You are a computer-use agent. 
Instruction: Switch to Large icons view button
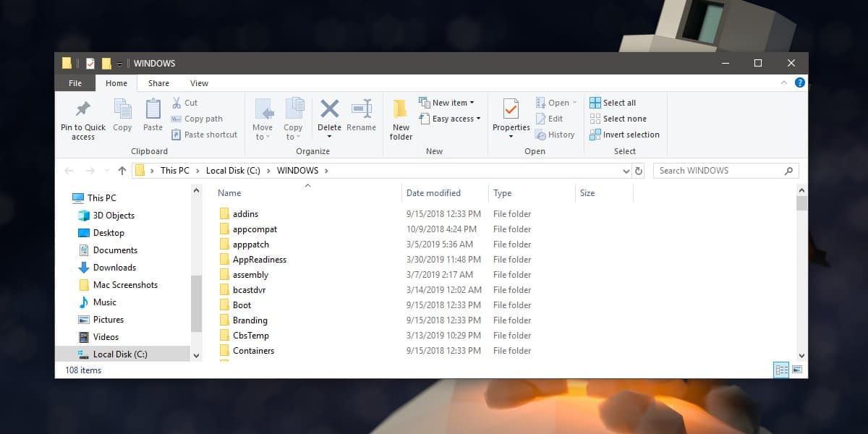coord(797,370)
